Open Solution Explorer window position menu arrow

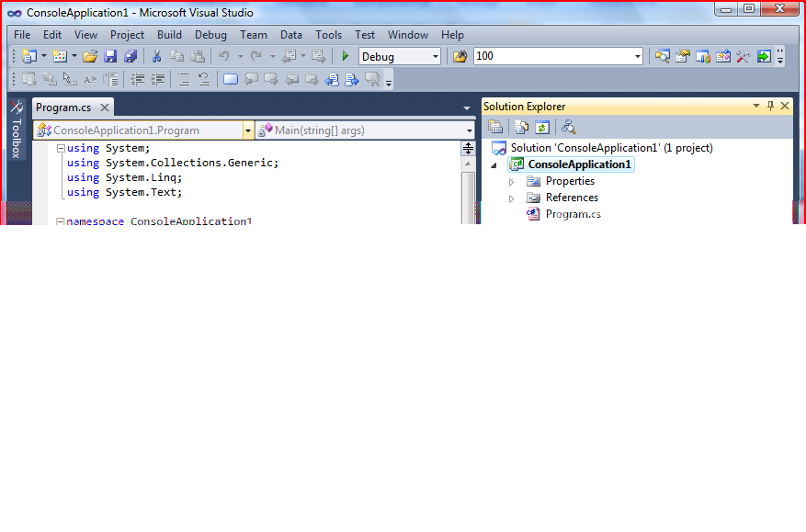756,106
